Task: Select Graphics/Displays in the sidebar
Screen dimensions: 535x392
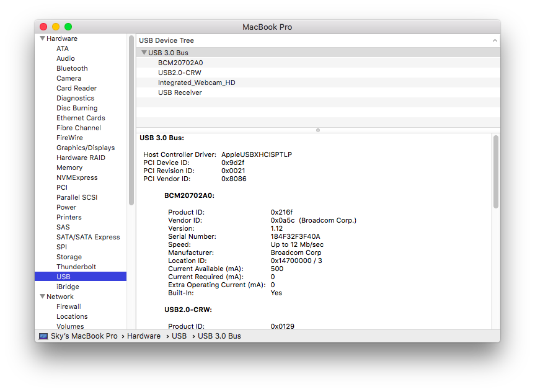Action: (x=86, y=148)
